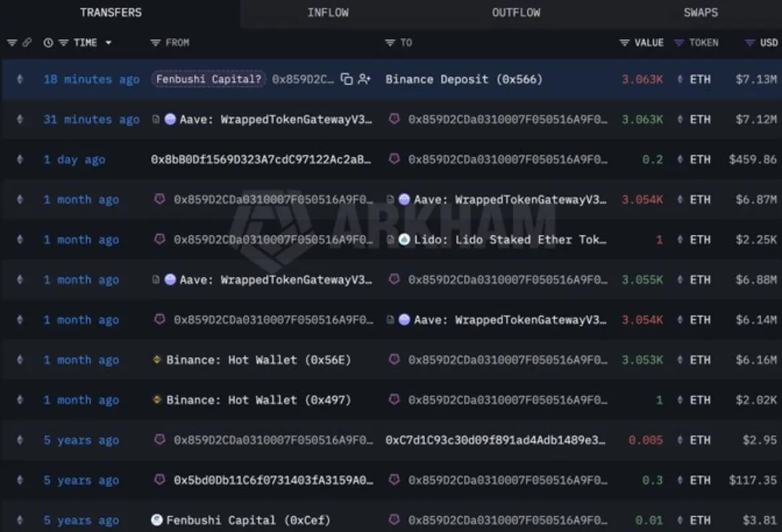Open the SWAPS tab

tap(701, 13)
